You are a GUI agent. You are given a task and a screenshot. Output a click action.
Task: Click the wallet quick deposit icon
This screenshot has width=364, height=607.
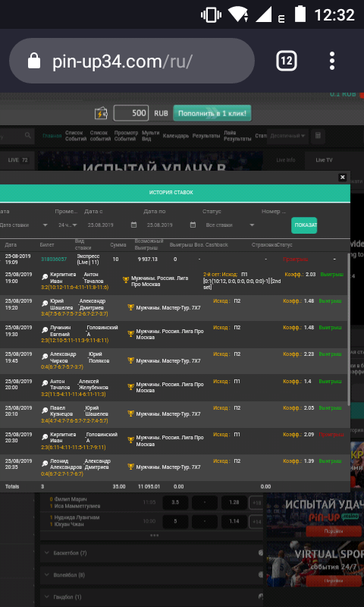(x=101, y=113)
